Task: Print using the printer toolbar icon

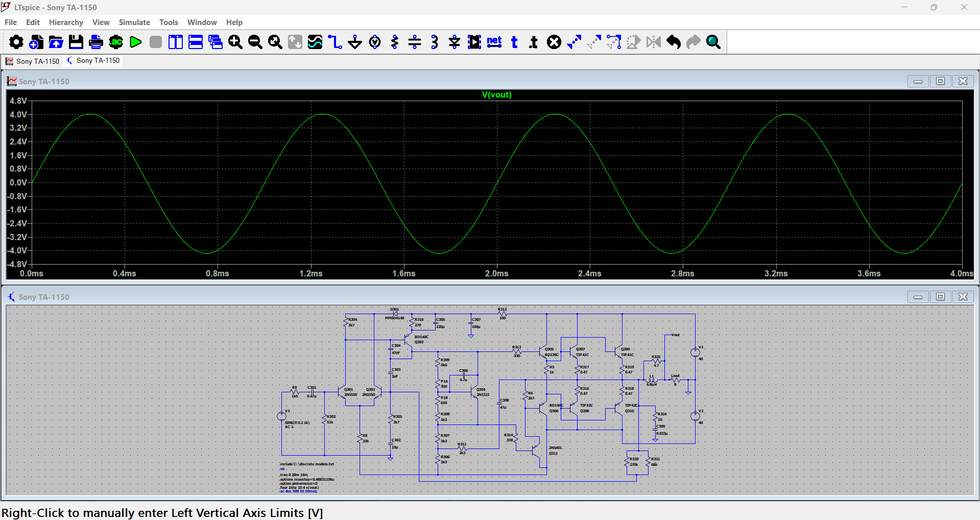Action: (96, 42)
